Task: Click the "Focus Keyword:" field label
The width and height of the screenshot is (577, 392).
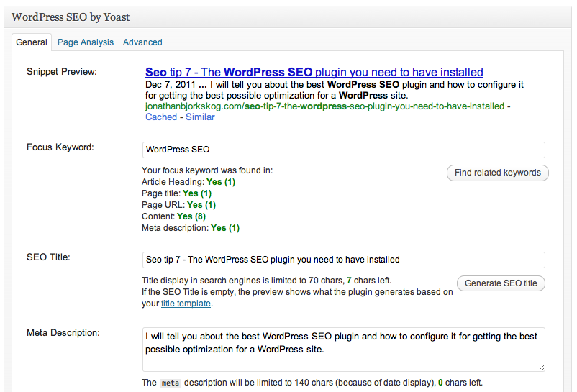Action: (60, 147)
